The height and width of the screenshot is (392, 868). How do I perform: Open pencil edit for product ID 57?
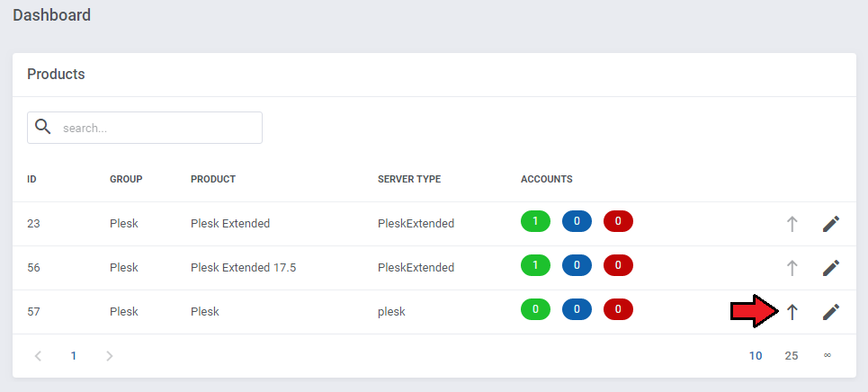click(x=831, y=312)
